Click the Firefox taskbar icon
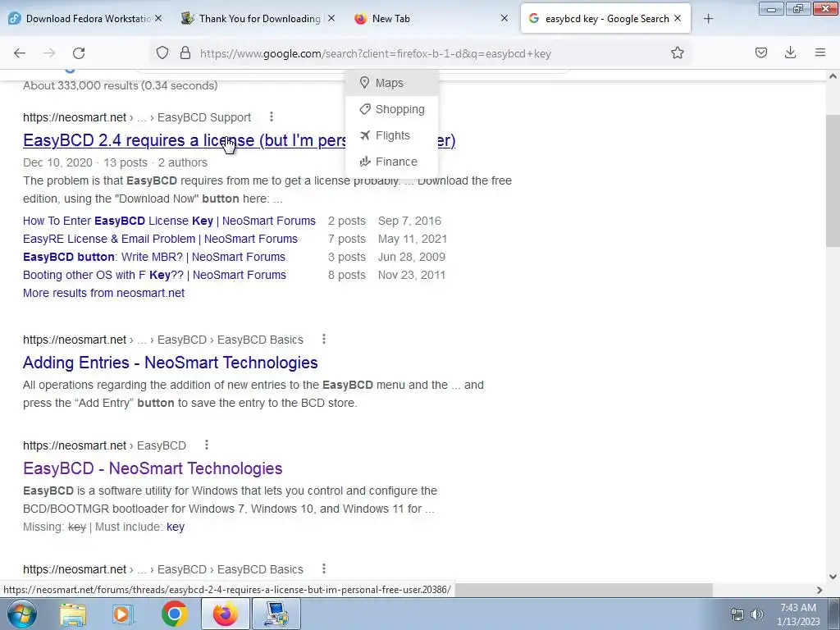 tap(225, 614)
